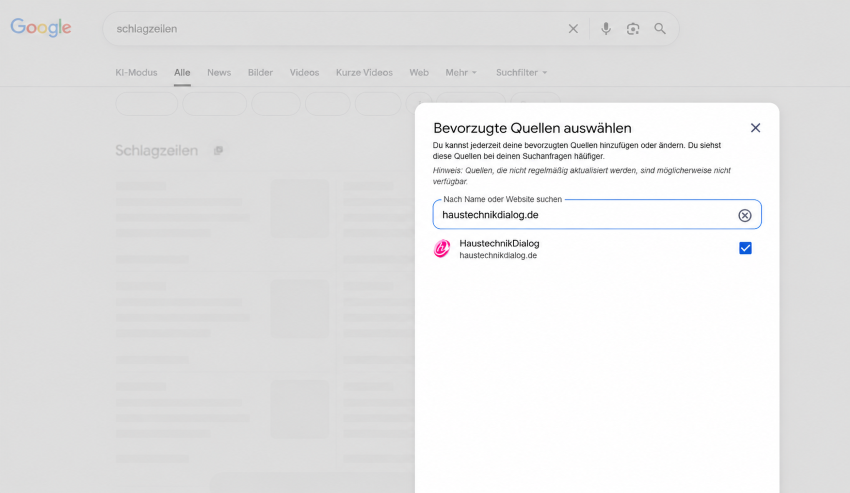
Task: Close the Bevorzugte Quellen dialog
Action: 755,128
